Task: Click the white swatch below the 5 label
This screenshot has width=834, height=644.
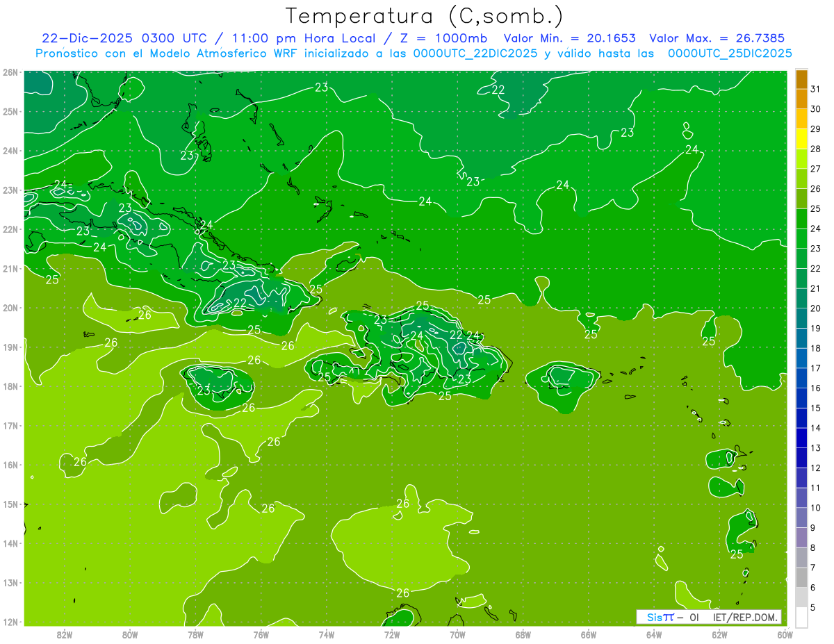Action: (x=801, y=617)
